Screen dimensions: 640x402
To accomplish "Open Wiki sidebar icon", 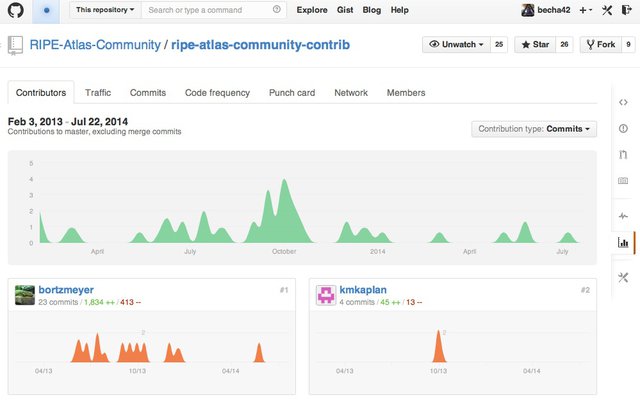I will coord(623,180).
